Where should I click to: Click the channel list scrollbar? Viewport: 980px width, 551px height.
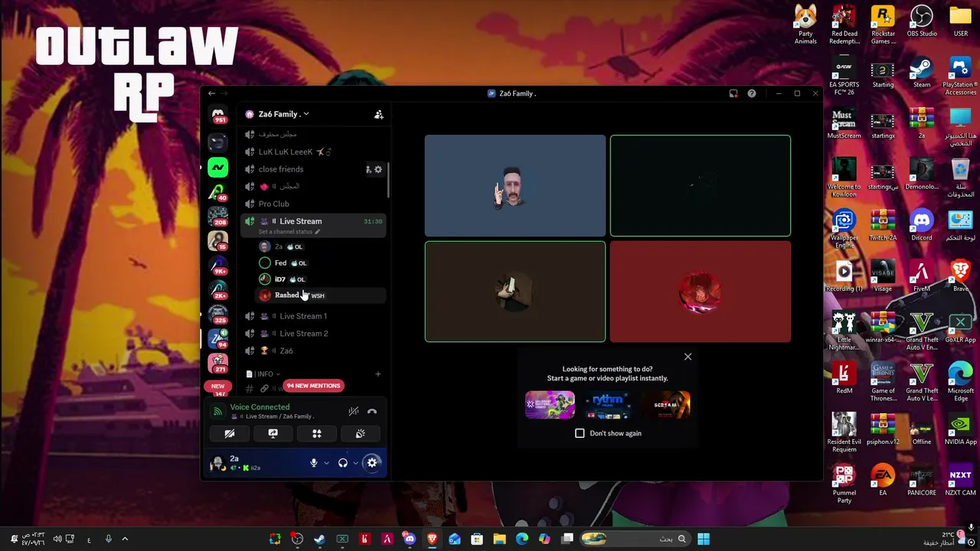388,180
